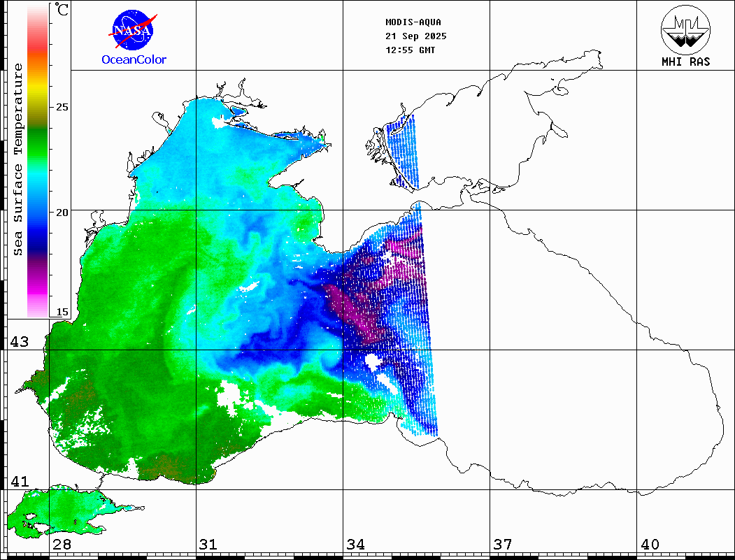The width and height of the screenshot is (735, 560).
Task: Click the 21 Sep 2025 date
Action: [416, 36]
